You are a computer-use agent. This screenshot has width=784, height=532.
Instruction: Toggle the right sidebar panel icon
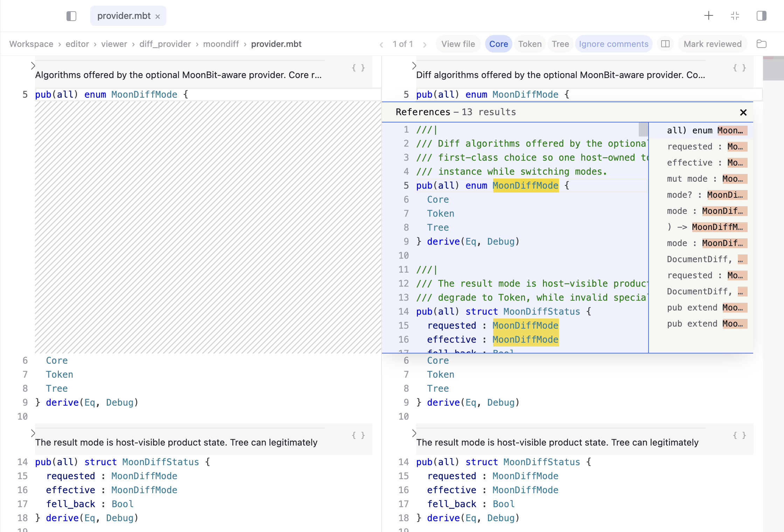tap(762, 16)
